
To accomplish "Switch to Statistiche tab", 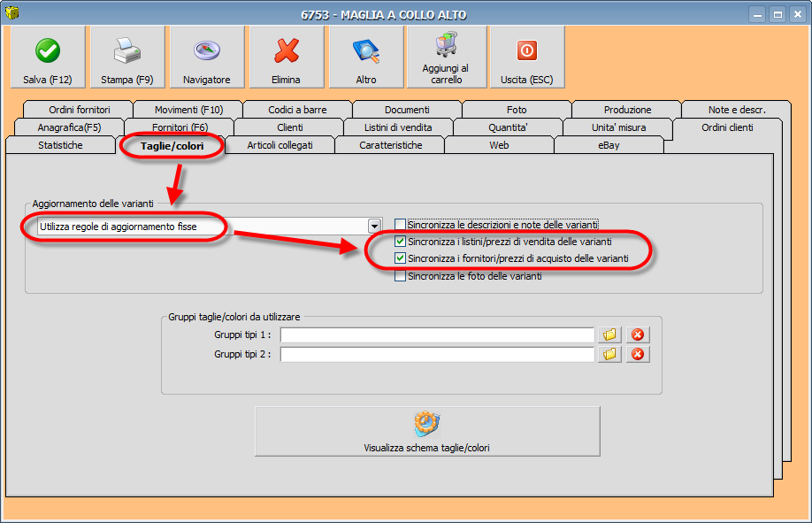I will [60, 145].
